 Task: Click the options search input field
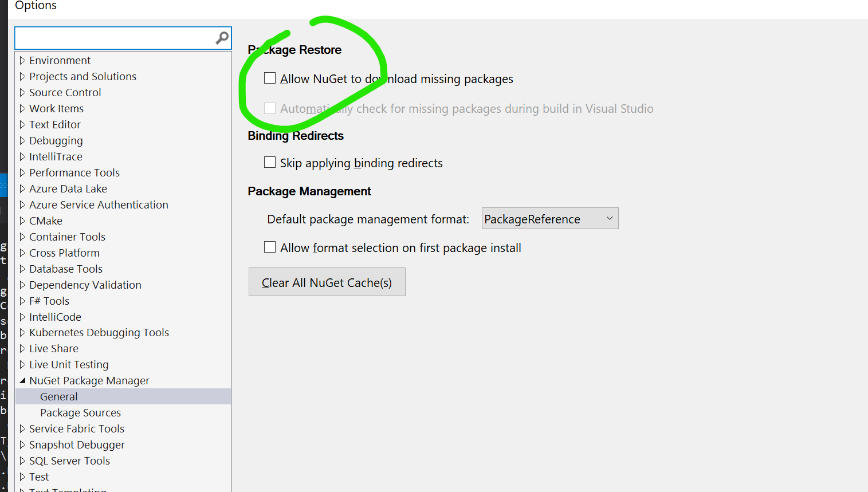(x=115, y=38)
